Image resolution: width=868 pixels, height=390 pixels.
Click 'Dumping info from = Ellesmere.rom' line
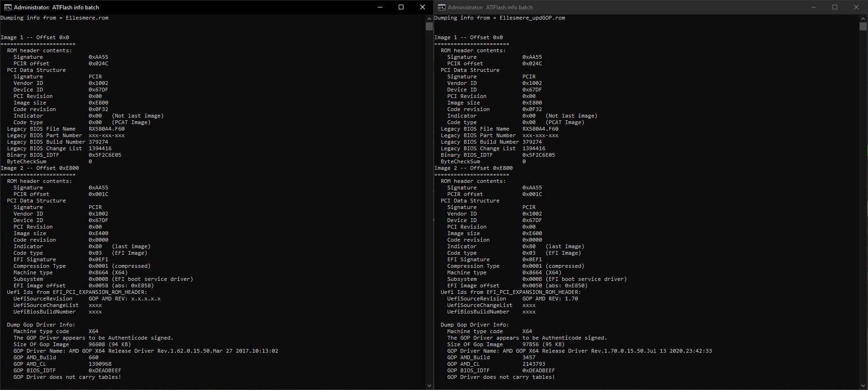[55, 18]
